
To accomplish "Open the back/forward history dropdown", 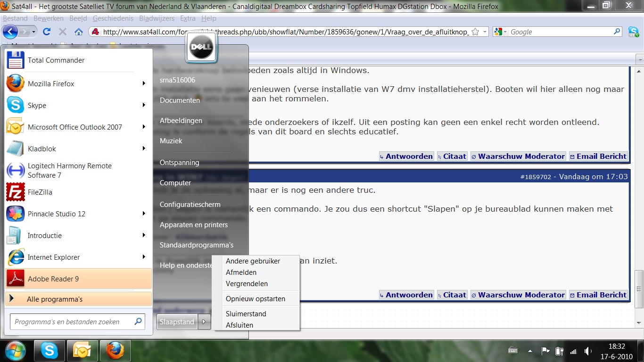I will pyautogui.click(x=33, y=32).
